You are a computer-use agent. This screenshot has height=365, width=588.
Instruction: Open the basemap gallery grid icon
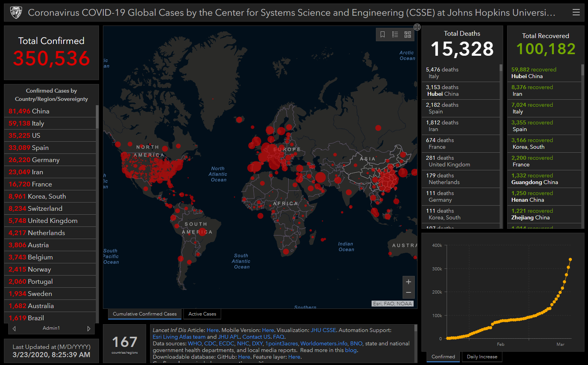pyautogui.click(x=408, y=35)
